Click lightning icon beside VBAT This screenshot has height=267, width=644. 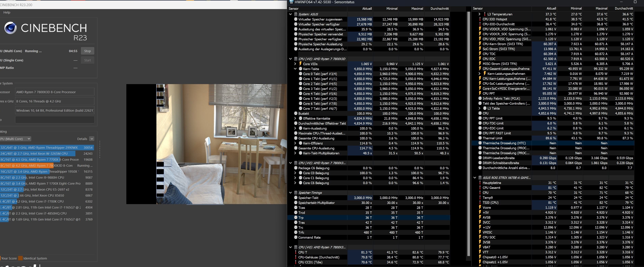coord(480,247)
